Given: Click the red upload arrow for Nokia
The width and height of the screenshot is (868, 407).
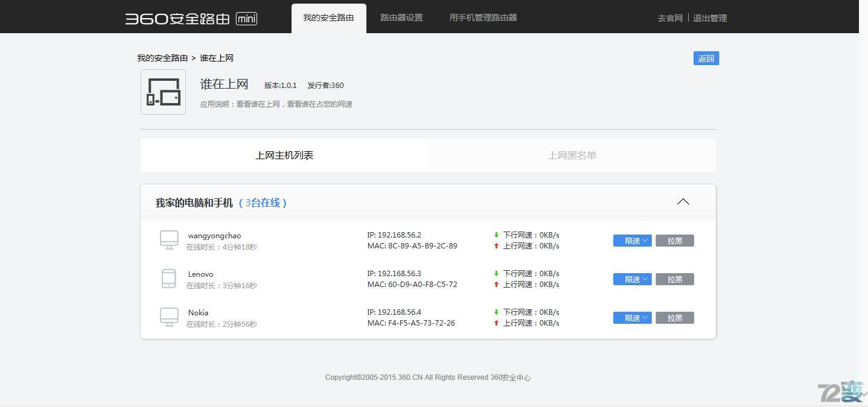Looking at the screenshot, I should (x=496, y=323).
